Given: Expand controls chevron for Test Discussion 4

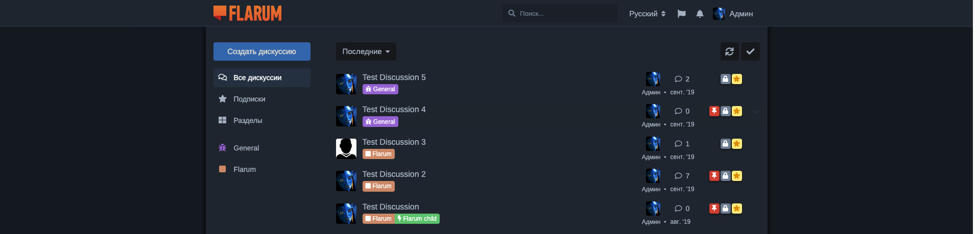Looking at the screenshot, I should tap(755, 112).
